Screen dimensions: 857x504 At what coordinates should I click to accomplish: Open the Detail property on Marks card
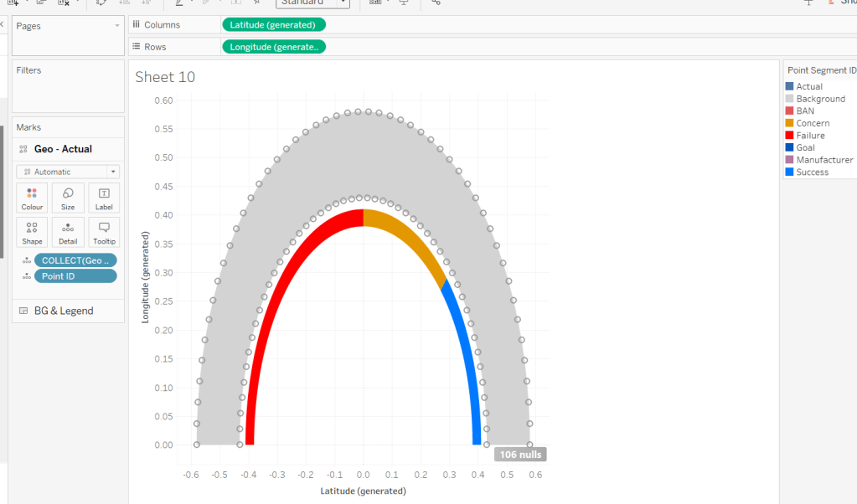click(x=68, y=233)
